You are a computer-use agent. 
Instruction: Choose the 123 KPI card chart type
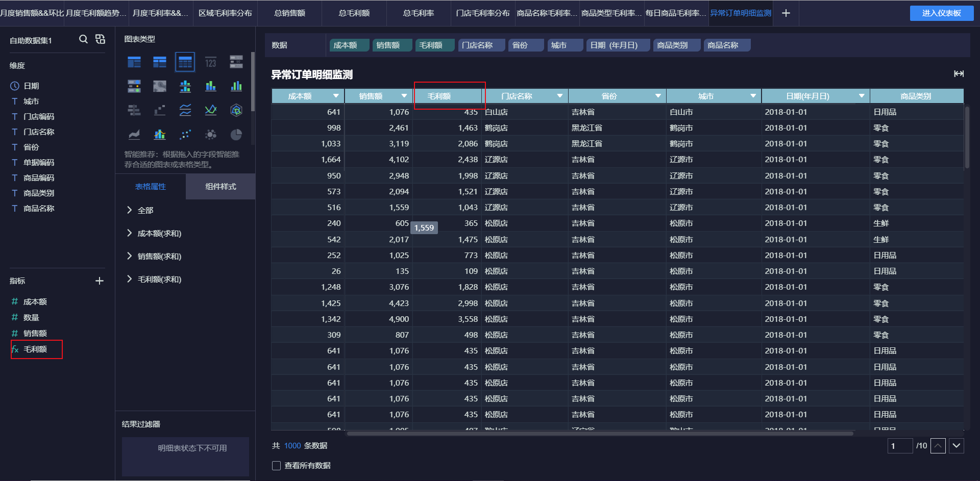211,62
